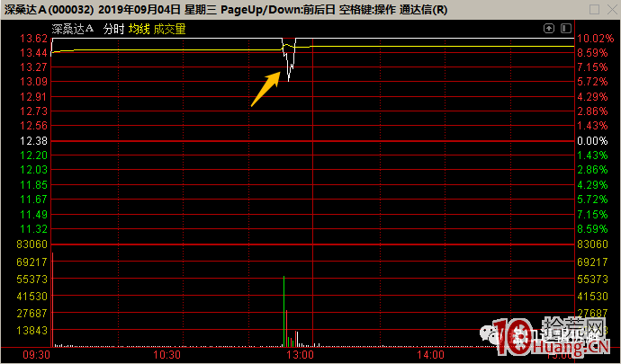
Task: Close the 深桑达A chart window
Action: click(x=611, y=10)
